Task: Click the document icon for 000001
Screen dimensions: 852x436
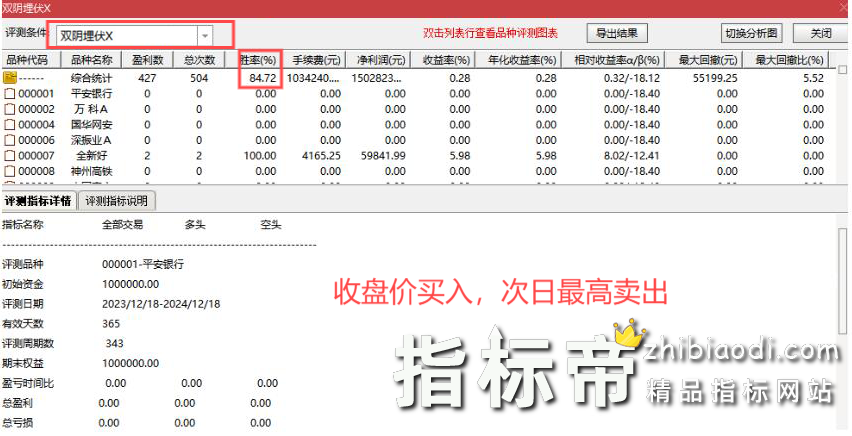Action: click(10, 94)
